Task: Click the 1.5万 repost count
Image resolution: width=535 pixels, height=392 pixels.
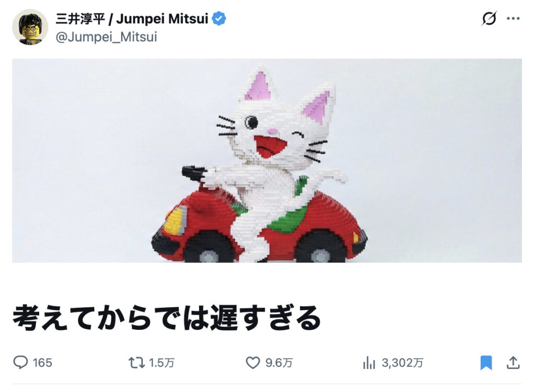Action: click(x=162, y=363)
